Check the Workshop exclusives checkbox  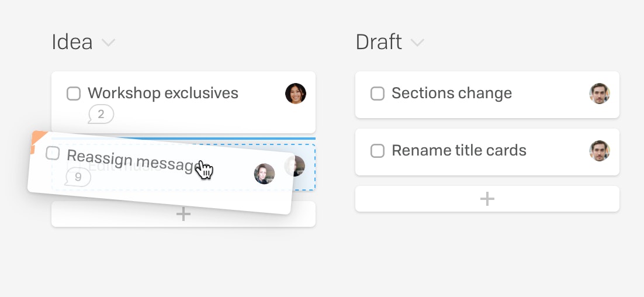coord(74,93)
